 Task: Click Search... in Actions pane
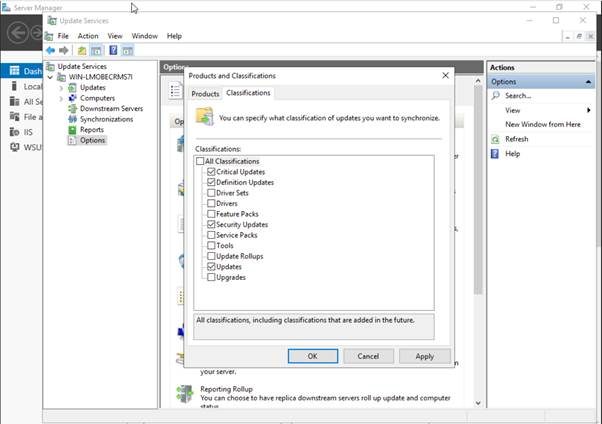pos(518,96)
